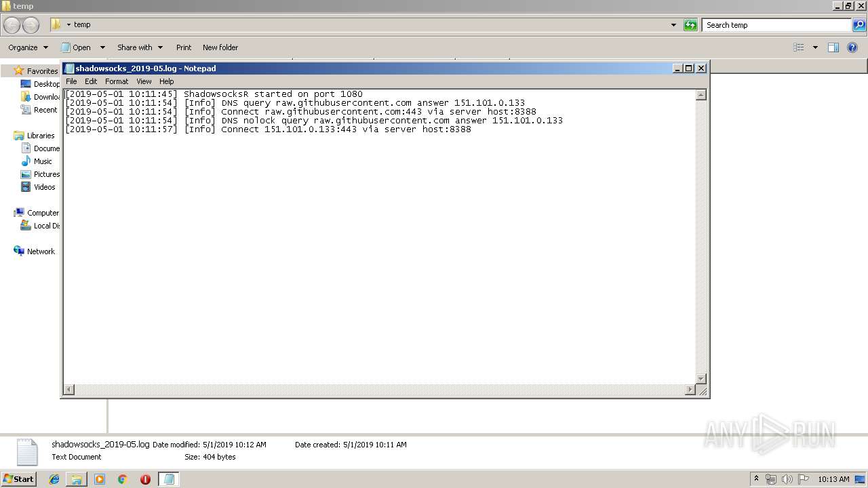Click the Search temp input field
Viewport: 868px width, 488px height.
tap(776, 25)
